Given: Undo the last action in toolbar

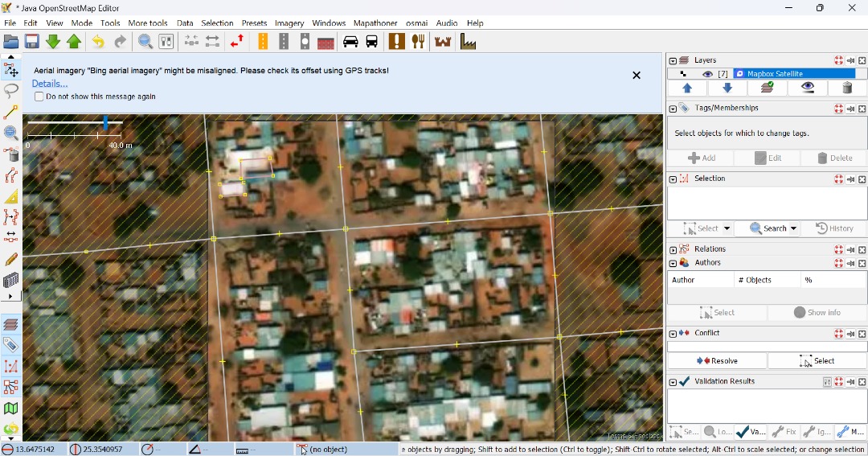Looking at the screenshot, I should tap(98, 42).
